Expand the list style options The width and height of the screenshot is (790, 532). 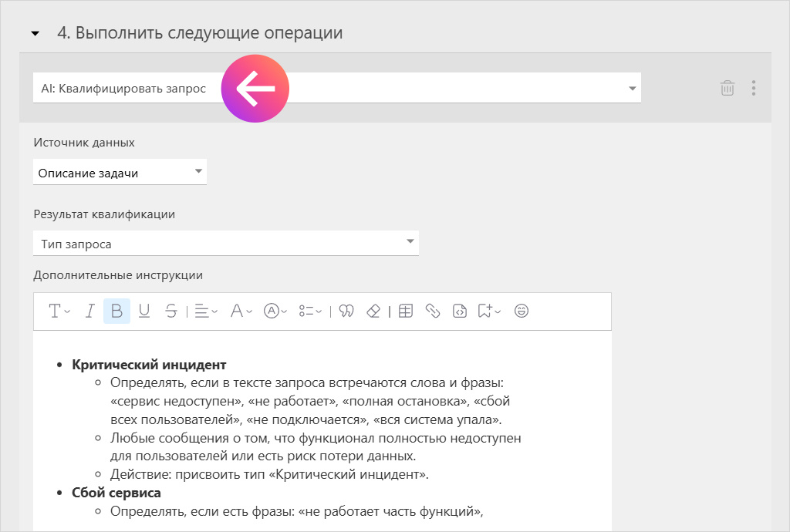(306, 311)
